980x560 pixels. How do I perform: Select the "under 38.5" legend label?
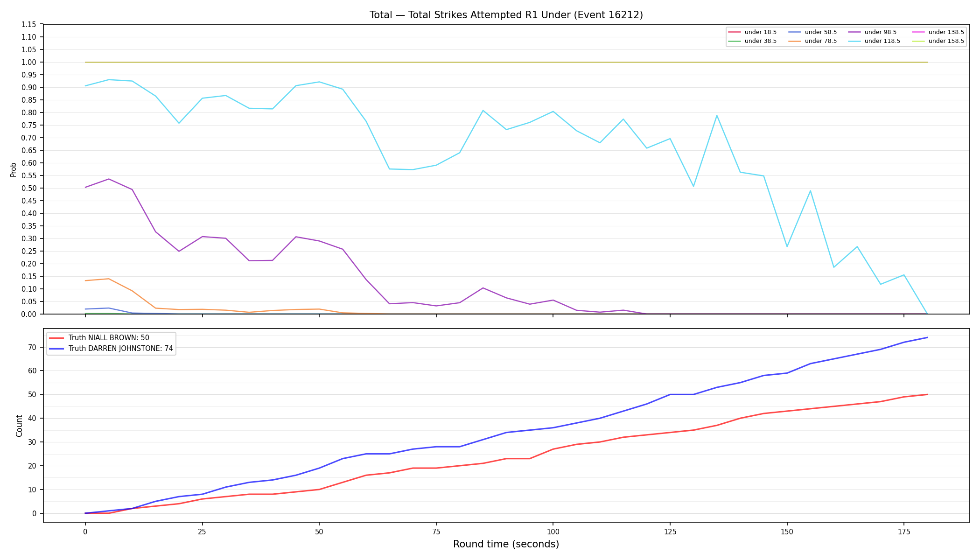coord(761,41)
